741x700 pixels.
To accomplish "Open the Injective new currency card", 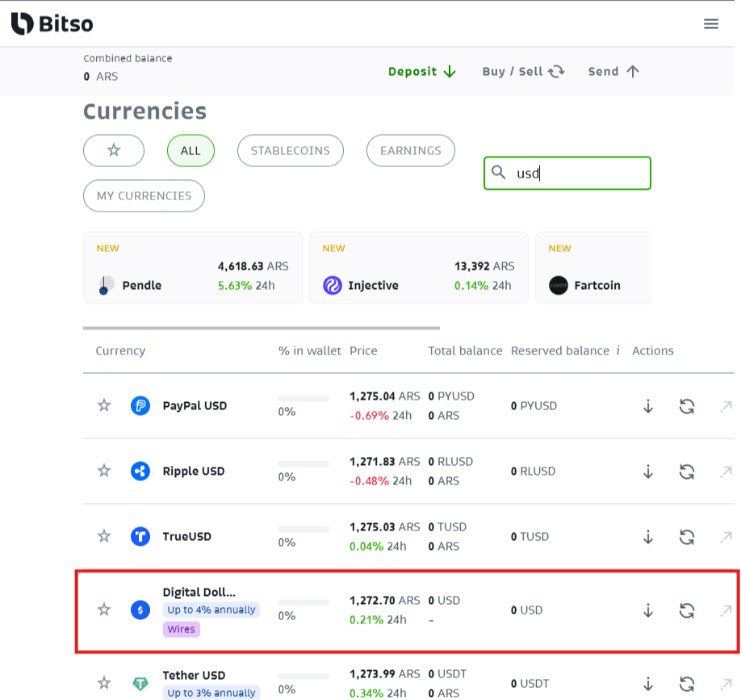I will pyautogui.click(x=419, y=267).
